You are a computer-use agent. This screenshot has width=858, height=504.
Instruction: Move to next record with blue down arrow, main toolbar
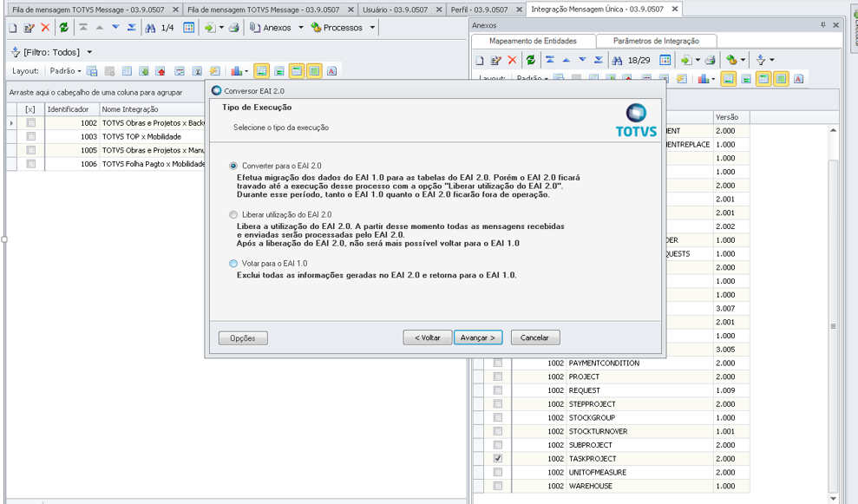[x=115, y=27]
